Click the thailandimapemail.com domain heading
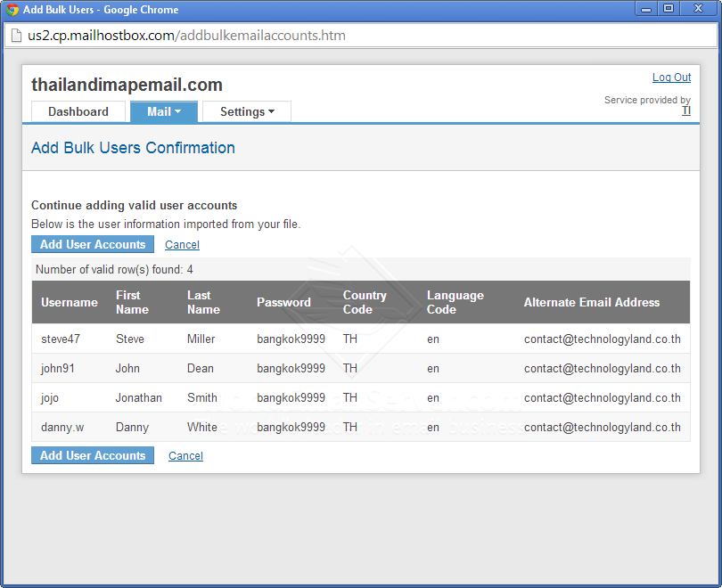 click(127, 84)
